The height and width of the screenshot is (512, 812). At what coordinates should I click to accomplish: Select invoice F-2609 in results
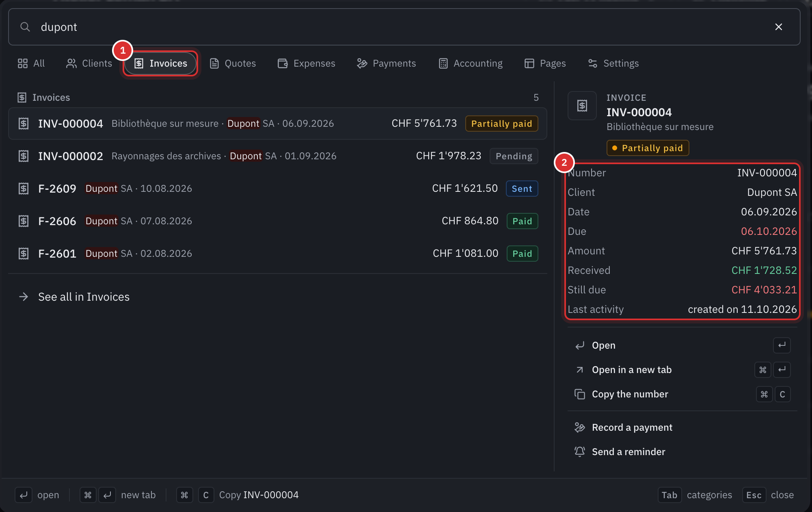[x=278, y=189]
